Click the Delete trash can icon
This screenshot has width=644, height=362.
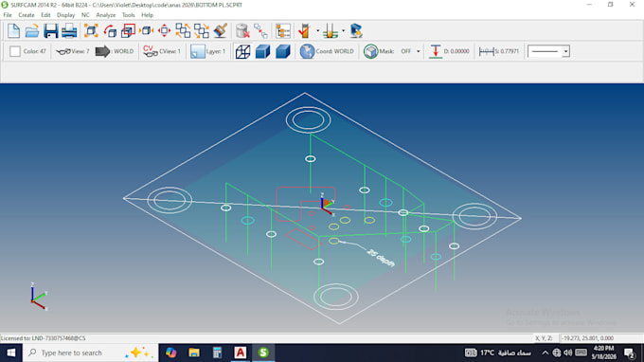click(242, 31)
